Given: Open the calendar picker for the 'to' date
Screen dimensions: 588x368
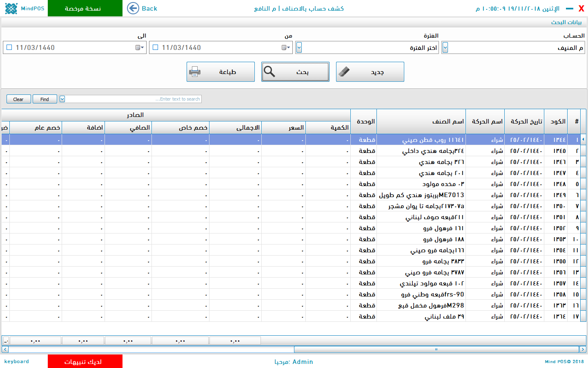Looking at the screenshot, I should 140,48.
